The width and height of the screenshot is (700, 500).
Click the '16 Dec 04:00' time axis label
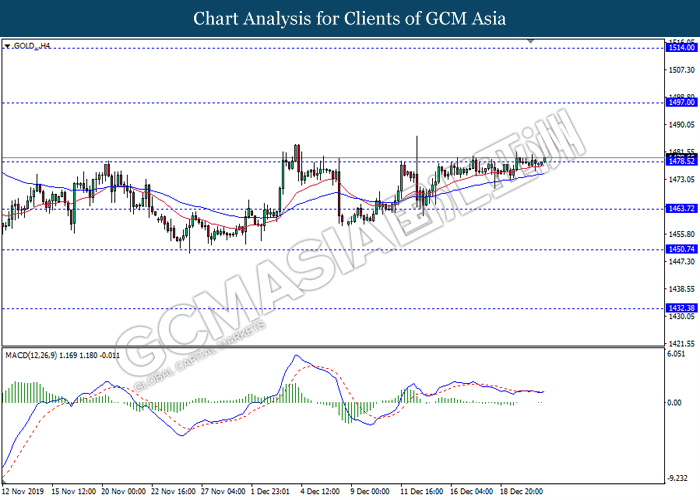tap(471, 491)
